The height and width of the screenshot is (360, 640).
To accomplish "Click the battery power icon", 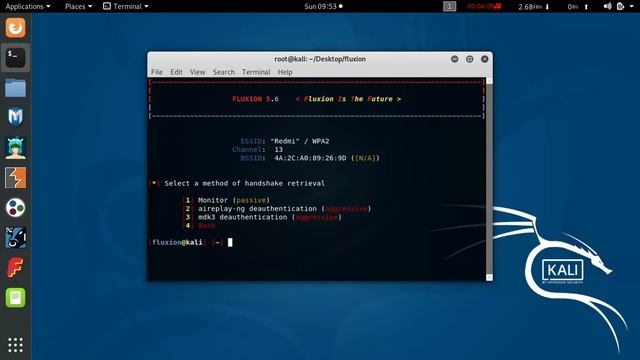I will click(x=620, y=6).
